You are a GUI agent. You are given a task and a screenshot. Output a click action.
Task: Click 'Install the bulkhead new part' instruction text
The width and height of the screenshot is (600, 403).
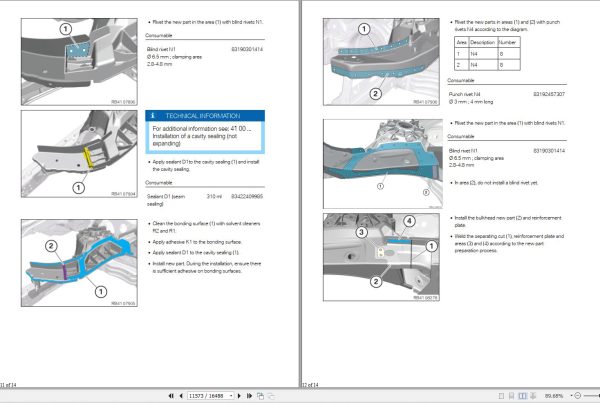point(507,222)
